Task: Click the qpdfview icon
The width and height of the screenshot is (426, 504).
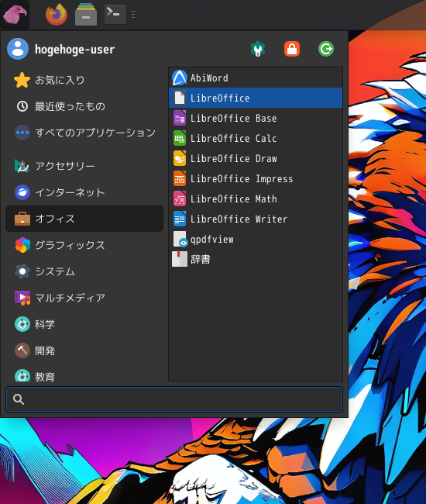Action: pyautogui.click(x=180, y=239)
